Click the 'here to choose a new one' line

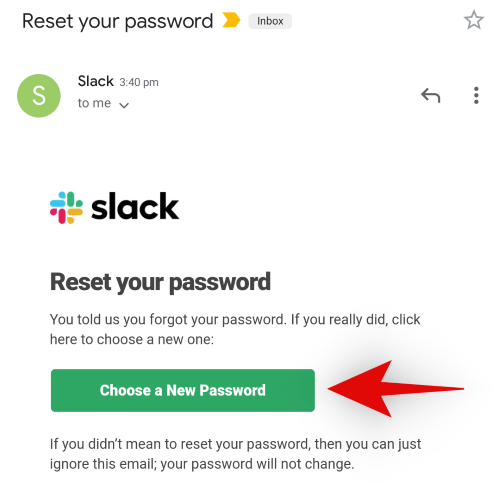[132, 339]
